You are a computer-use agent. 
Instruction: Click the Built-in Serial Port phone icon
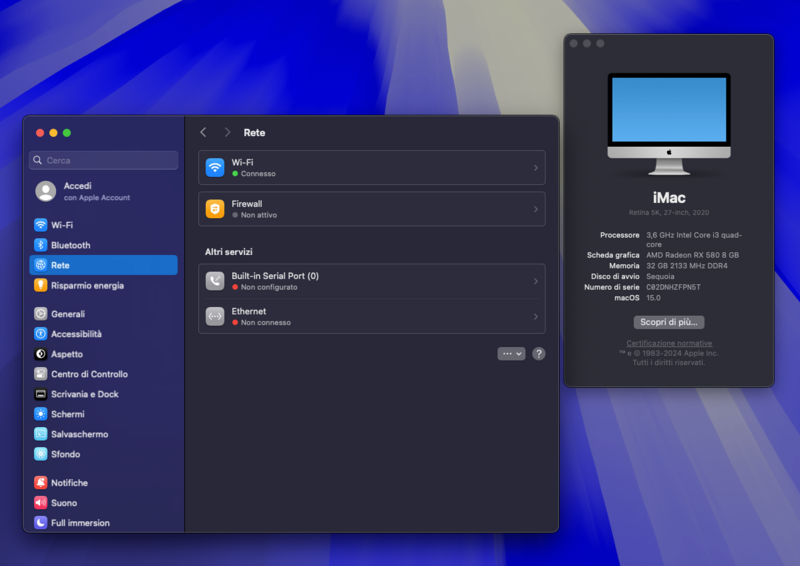215,281
